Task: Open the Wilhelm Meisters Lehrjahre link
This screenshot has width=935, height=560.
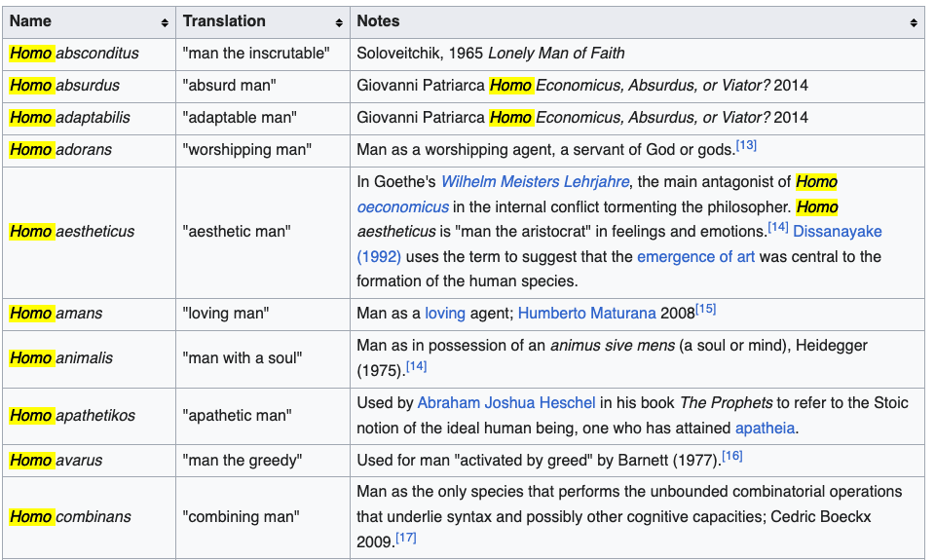Action: click(535, 181)
